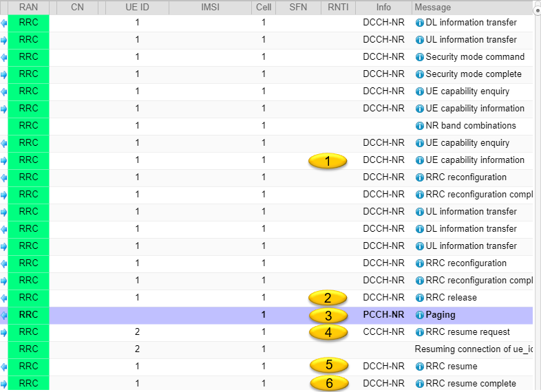Screen dimensions: 541x392
Task: Click the green RRC cell of RRC resume request row
Action: (29, 332)
